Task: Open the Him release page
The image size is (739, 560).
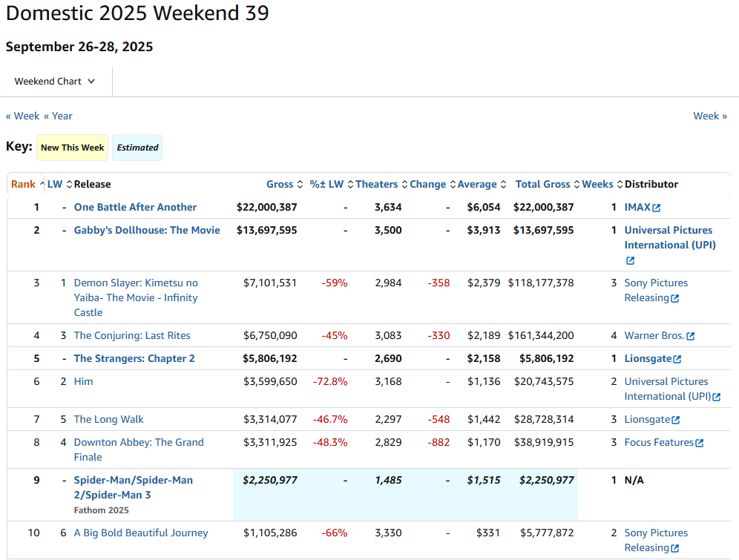Action: tap(83, 382)
